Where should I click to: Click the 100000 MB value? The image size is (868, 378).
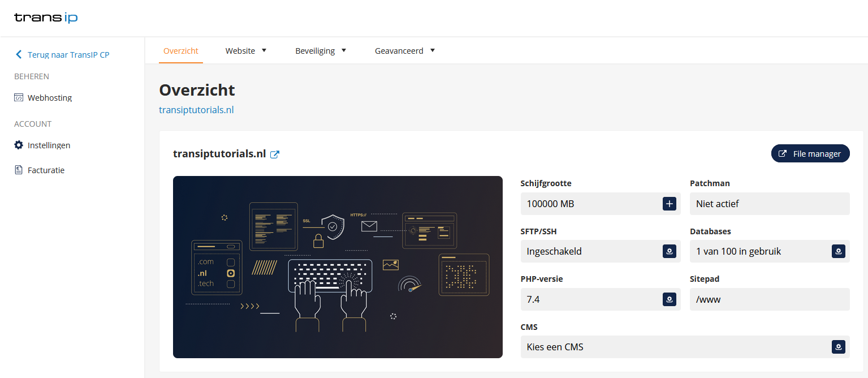(x=550, y=204)
